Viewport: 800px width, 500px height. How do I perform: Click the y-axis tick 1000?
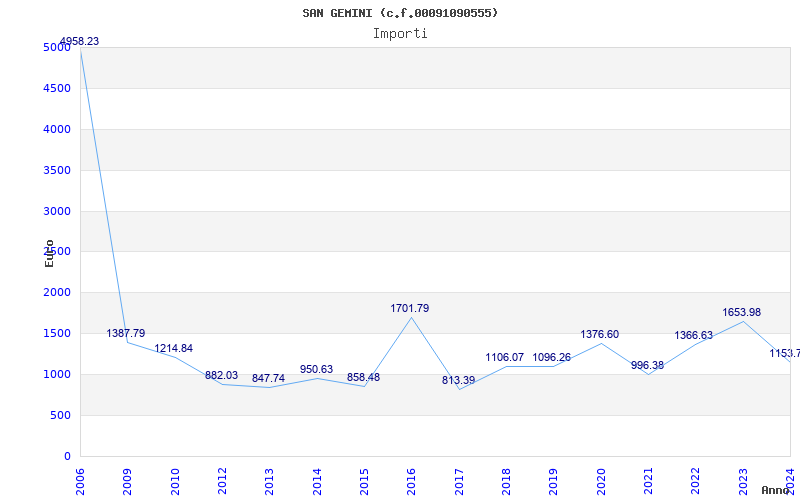pos(57,374)
